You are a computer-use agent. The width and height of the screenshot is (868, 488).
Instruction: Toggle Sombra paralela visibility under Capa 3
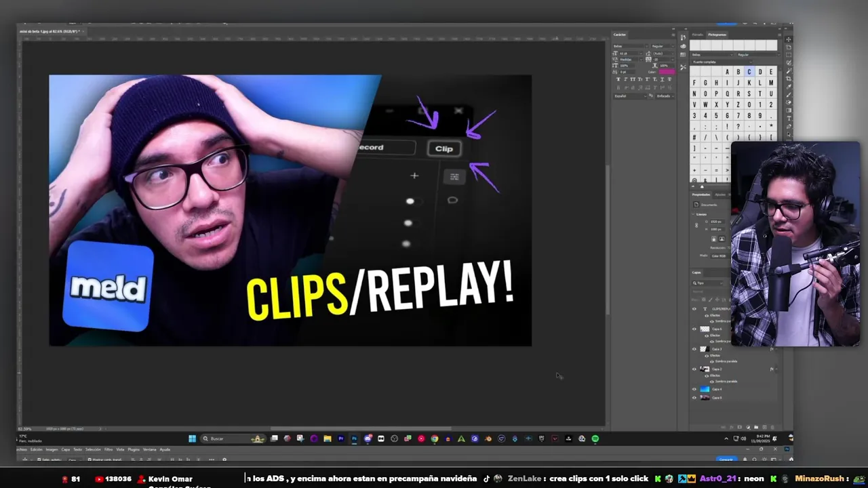(712, 361)
